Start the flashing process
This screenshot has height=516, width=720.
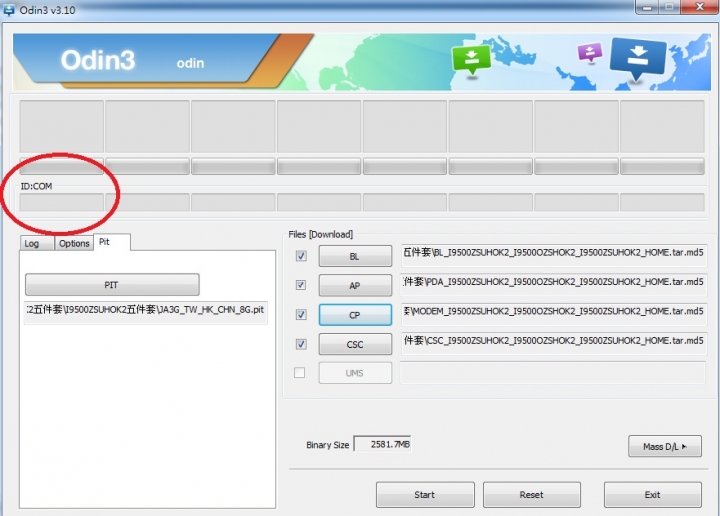point(425,494)
